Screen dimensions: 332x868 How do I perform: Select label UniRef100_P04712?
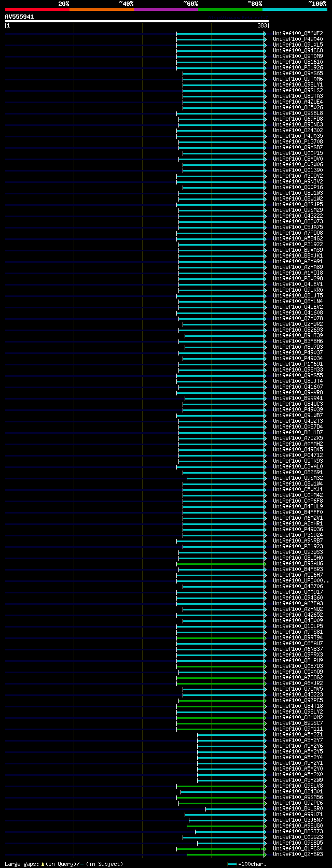pyautogui.click(x=298, y=455)
